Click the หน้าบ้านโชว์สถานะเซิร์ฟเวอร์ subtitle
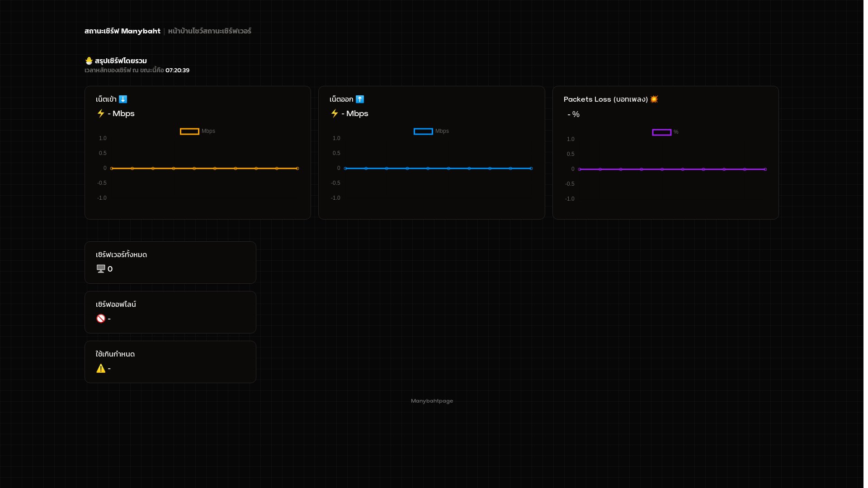Viewport: 868px width, 488px height. [x=210, y=31]
